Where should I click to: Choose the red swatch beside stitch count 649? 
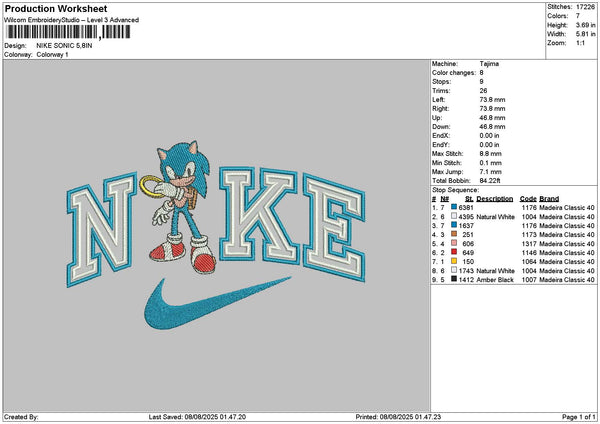[454, 252]
